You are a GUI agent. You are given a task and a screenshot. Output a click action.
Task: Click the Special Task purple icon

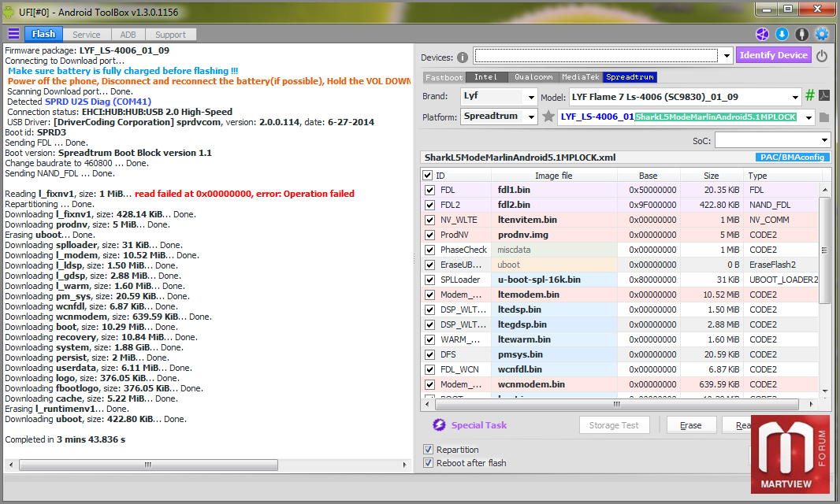click(x=439, y=424)
